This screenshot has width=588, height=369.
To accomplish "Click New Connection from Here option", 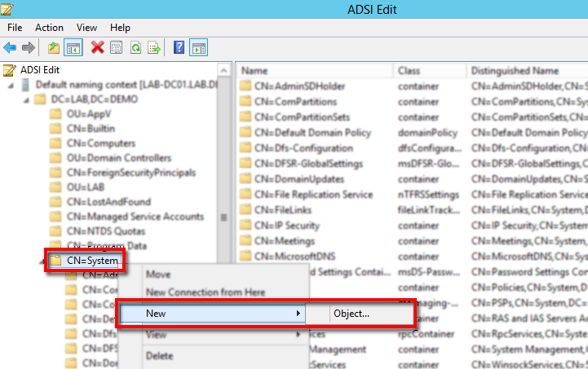I will [x=205, y=292].
